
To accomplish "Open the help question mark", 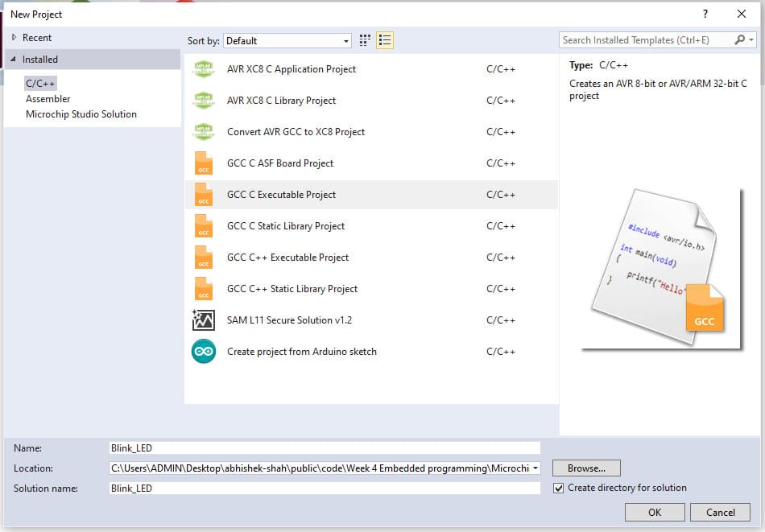I will (x=705, y=14).
